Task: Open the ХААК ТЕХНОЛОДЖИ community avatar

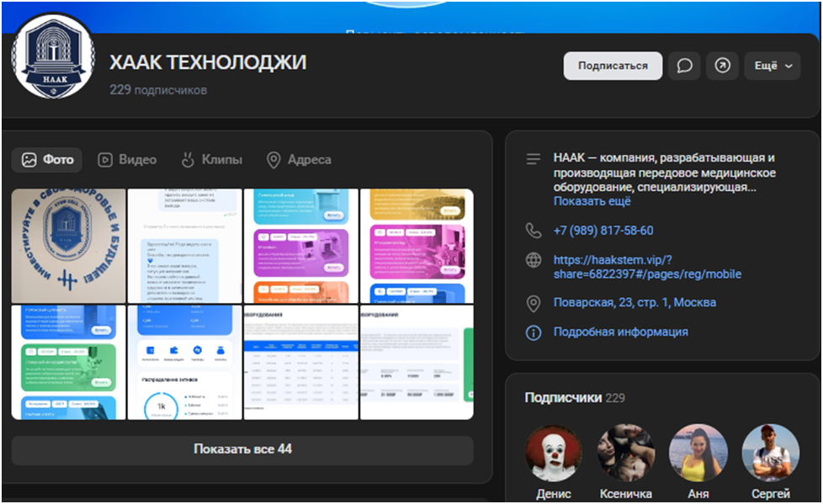Action: [x=53, y=56]
